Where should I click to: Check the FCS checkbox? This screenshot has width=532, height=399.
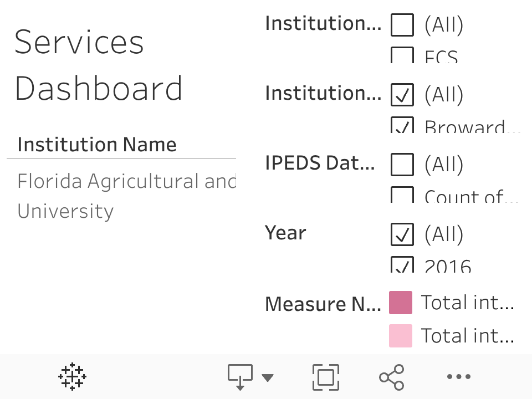[x=402, y=55]
